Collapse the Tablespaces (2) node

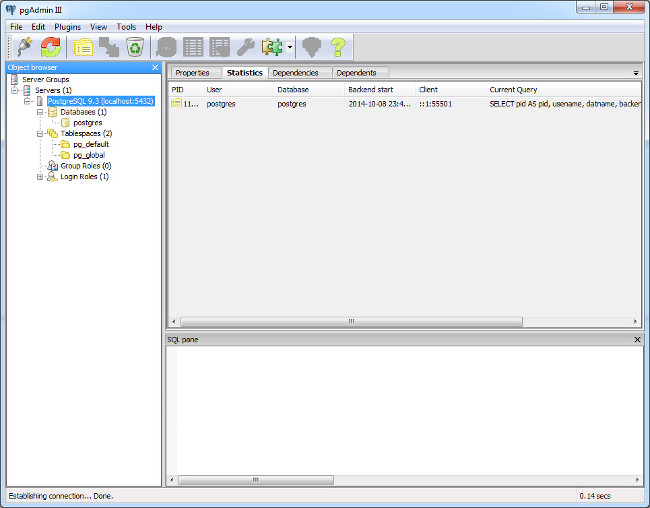[x=40, y=134]
